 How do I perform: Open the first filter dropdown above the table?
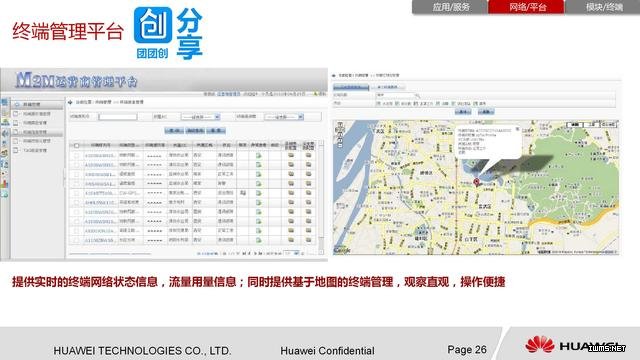(201, 117)
